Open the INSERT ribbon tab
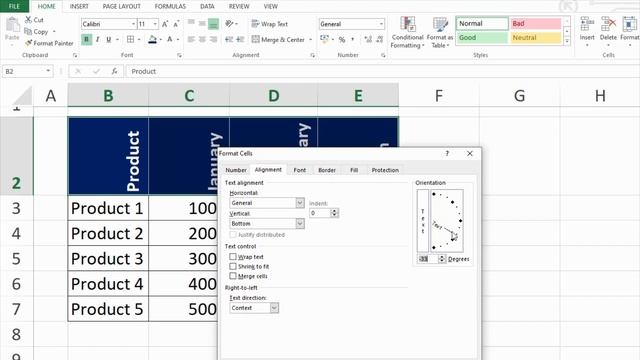The width and height of the screenshot is (640, 360). pos(79,6)
